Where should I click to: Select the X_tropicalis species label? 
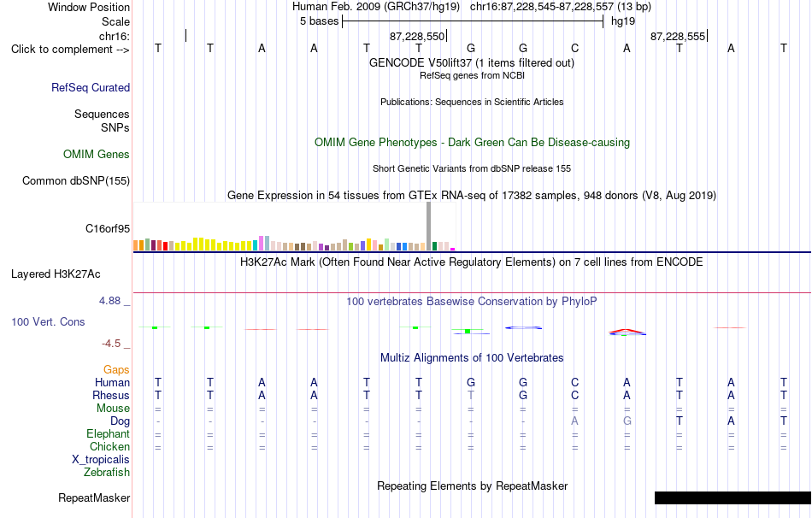101,460
